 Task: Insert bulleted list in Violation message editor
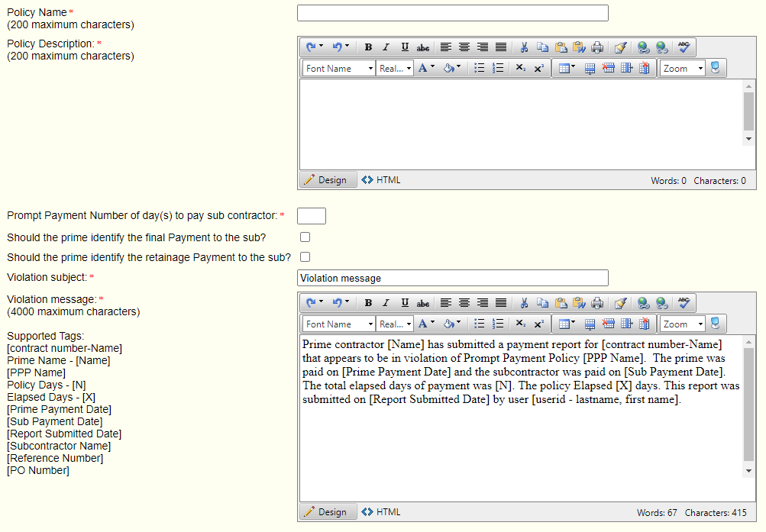pos(480,324)
